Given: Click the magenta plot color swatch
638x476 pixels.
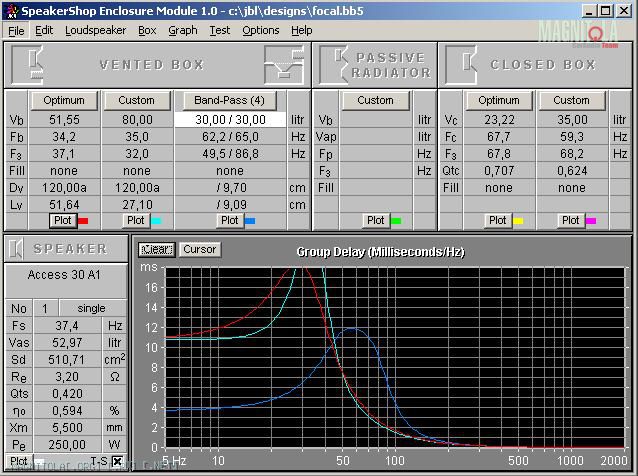Looking at the screenshot, I should coord(591,221).
